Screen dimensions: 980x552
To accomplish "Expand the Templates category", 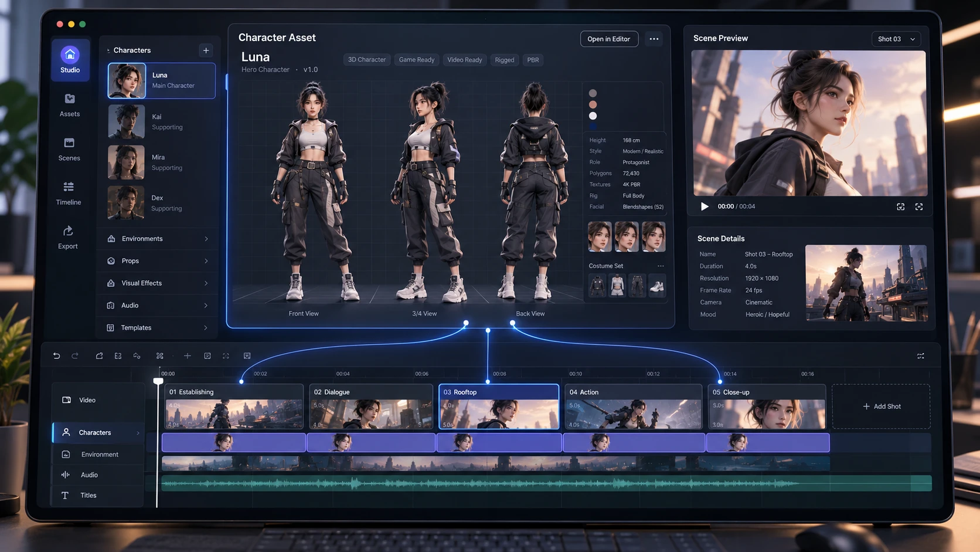I will pos(158,328).
